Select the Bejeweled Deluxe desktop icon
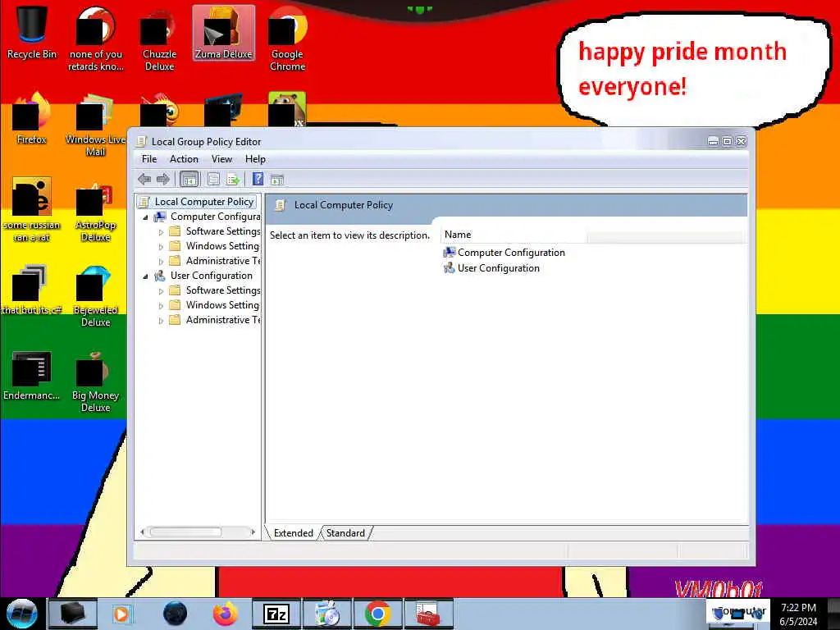 [x=95, y=296]
